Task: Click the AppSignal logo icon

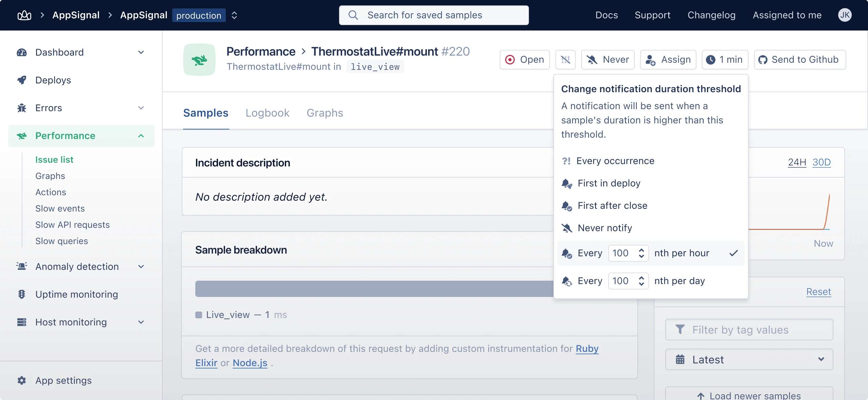Action: pos(24,15)
